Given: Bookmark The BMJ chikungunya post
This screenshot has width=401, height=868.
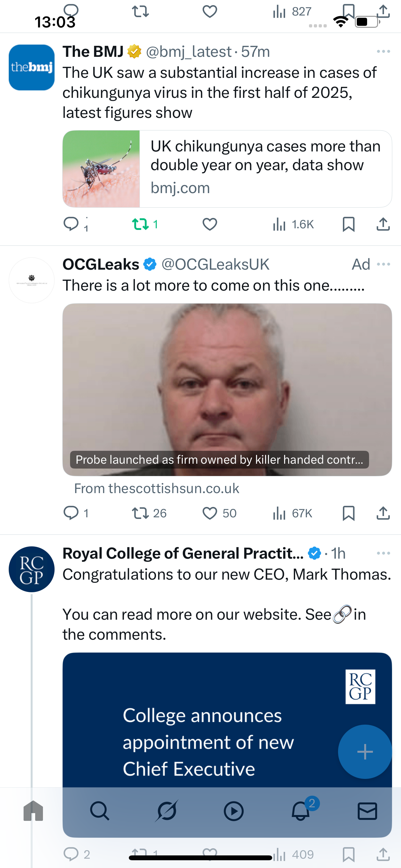Looking at the screenshot, I should 348,224.
